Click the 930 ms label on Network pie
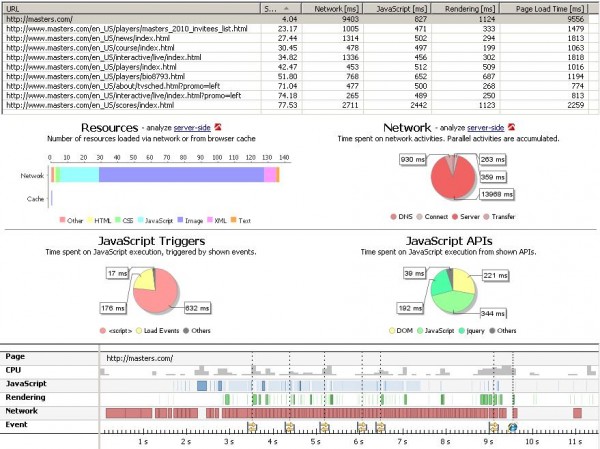The image size is (600, 449). tap(412, 159)
